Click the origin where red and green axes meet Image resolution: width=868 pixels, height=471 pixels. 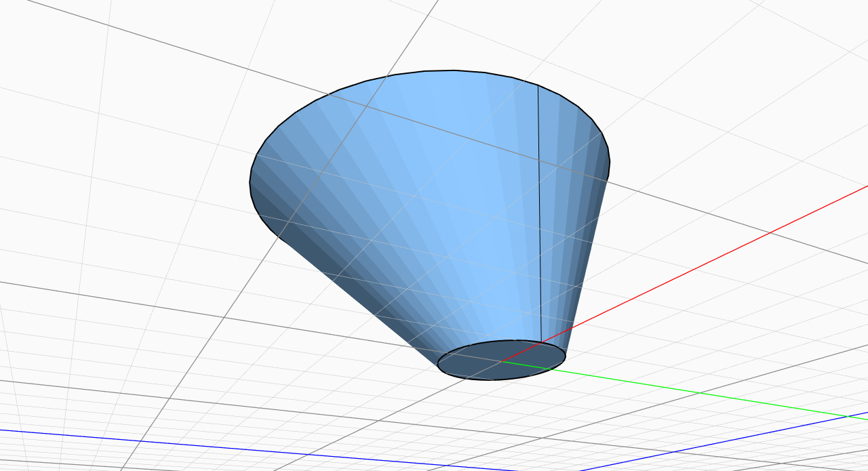pos(502,361)
